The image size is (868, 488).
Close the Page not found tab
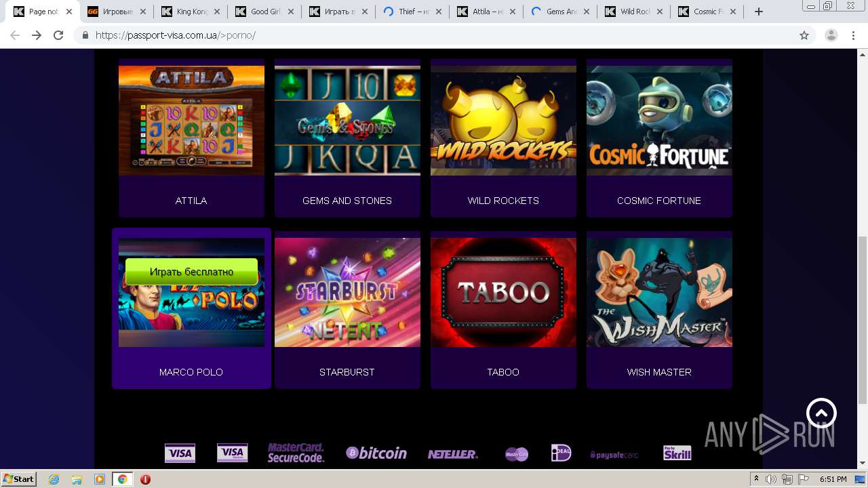pyautogui.click(x=68, y=12)
